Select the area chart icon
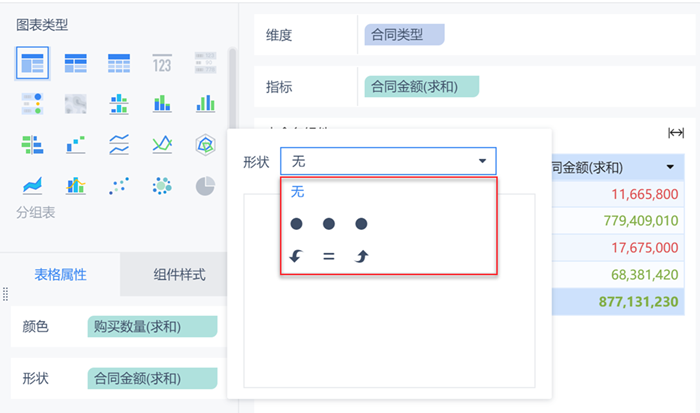The image size is (700, 413). tap(31, 185)
